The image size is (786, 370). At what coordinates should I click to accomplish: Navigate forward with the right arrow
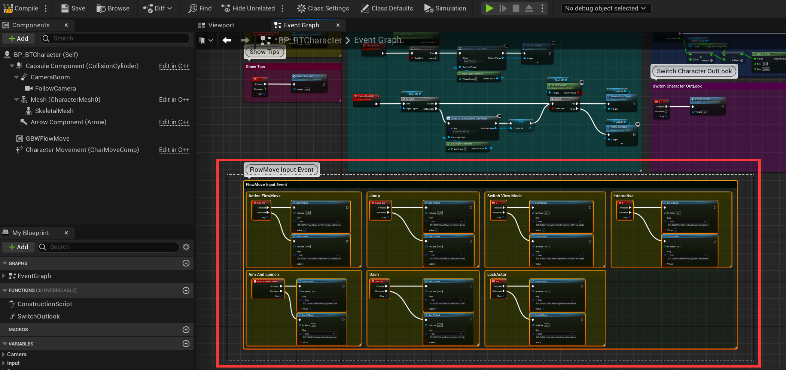245,40
